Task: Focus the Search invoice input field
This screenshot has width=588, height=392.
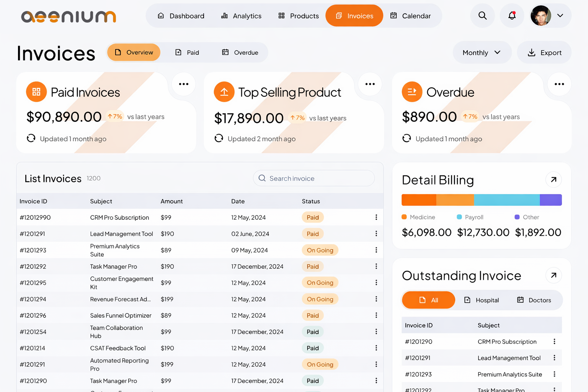Action: [314, 178]
